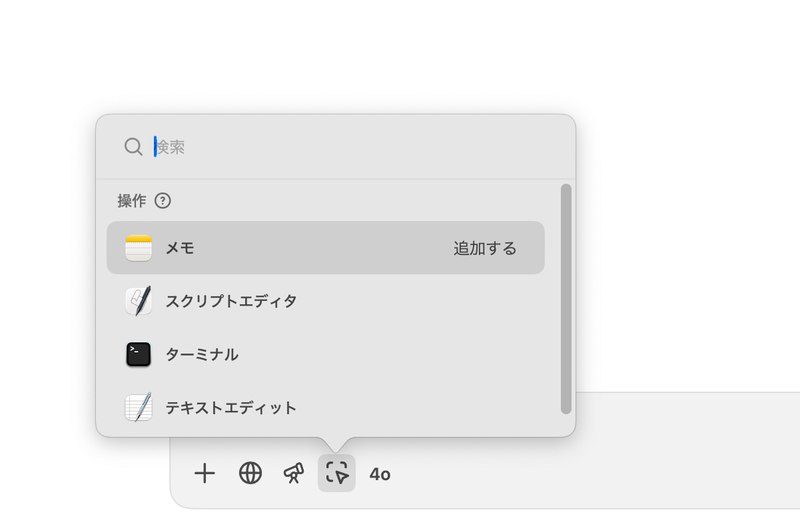
Task: Click the メモ notes app icon
Action: tap(138, 248)
